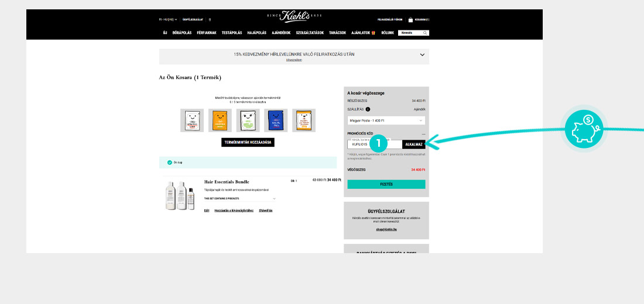Click the shipping info icon next to Szállítás

[368, 109]
